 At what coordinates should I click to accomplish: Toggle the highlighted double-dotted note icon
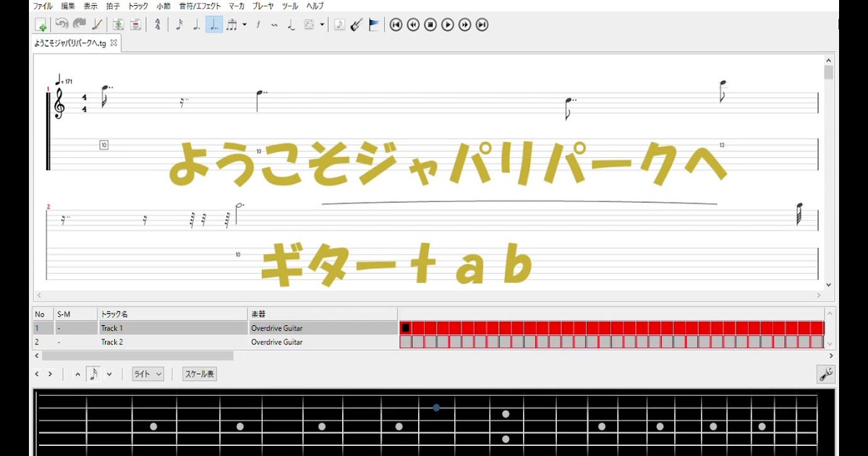click(214, 25)
